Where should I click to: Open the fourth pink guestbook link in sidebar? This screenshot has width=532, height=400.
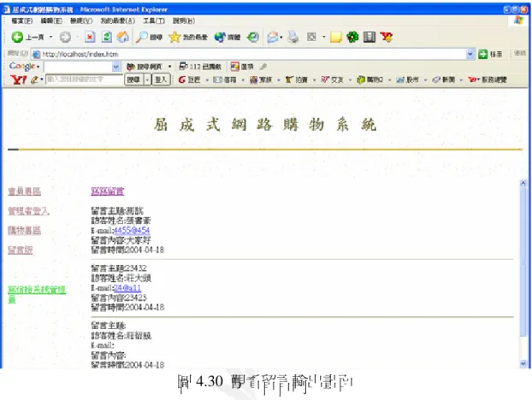pos(21,250)
